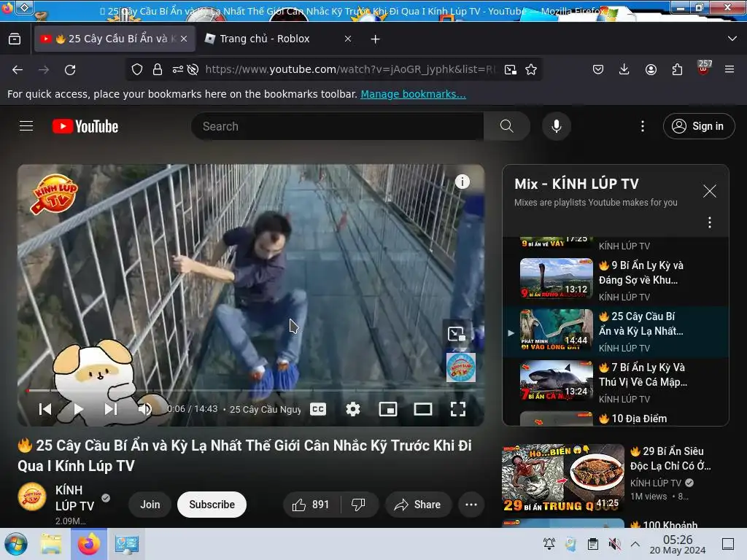Click the URL address bar
The image size is (747, 560).
tap(350, 69)
